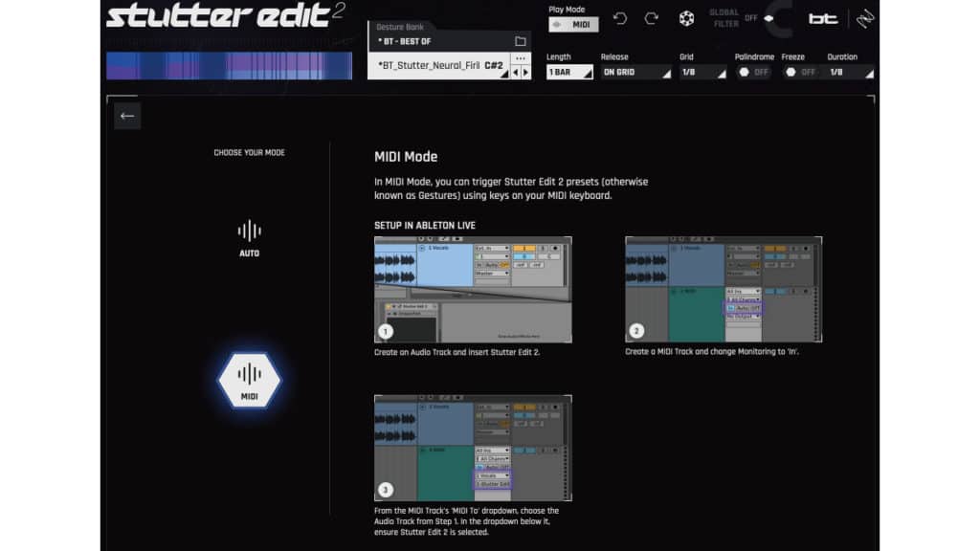Click the Stutter Edit 2 title logo
Screen dimensions: 980x551
(226, 16)
